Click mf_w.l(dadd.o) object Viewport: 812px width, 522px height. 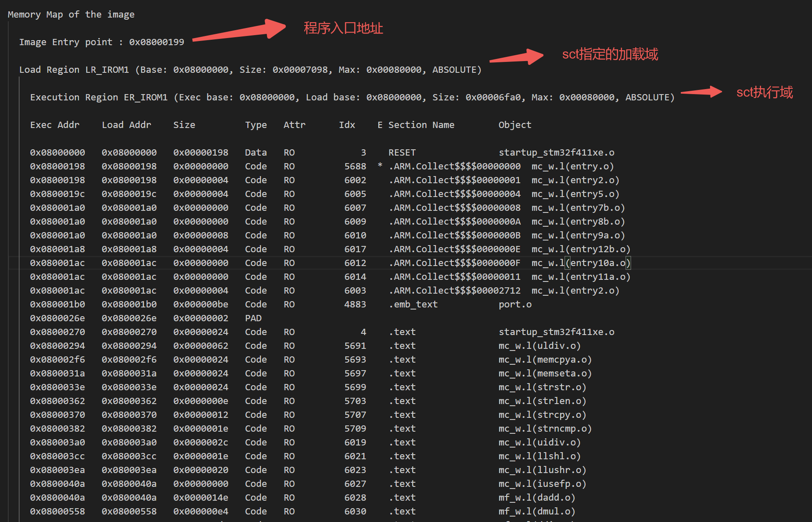coord(537,498)
